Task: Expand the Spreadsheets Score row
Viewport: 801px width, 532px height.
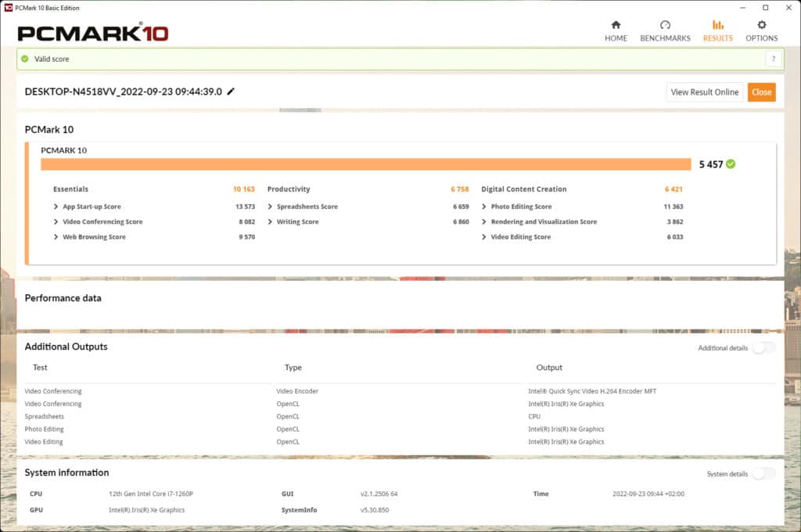Action: [270, 207]
